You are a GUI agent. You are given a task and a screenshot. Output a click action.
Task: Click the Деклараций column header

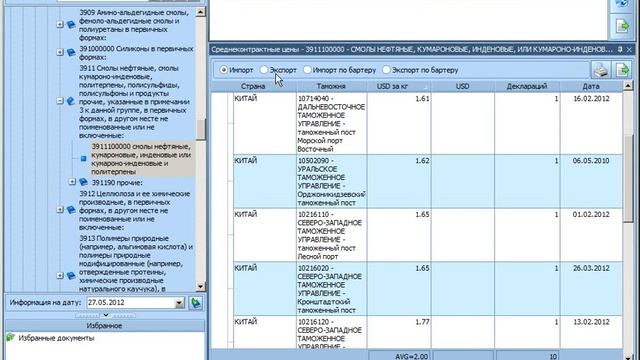(527, 86)
